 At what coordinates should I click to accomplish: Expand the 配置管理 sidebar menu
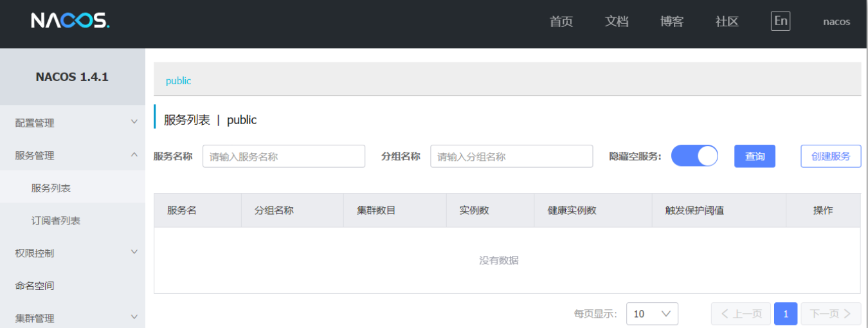[x=72, y=123]
